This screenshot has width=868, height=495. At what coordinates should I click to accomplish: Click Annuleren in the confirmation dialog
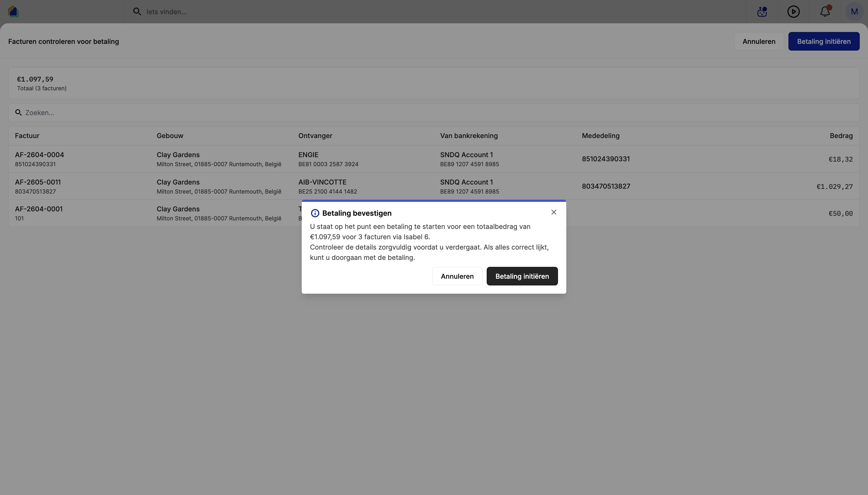pyautogui.click(x=457, y=276)
